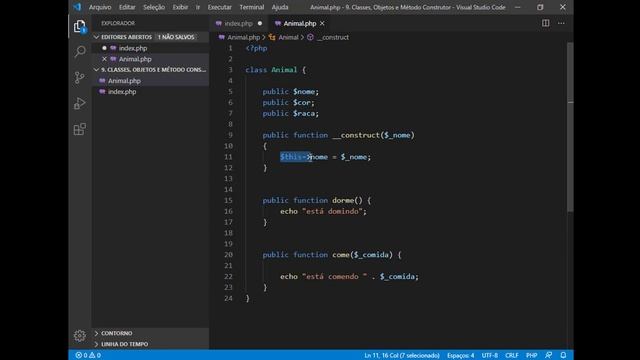
Task: Switch to the index.php editor tab
Action: [238, 23]
